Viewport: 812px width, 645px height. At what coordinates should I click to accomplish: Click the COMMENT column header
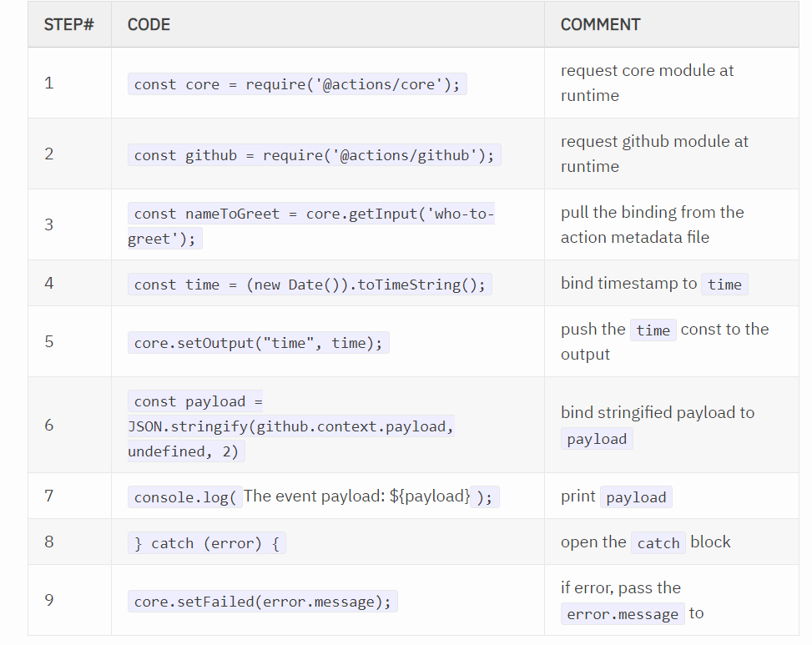[600, 24]
